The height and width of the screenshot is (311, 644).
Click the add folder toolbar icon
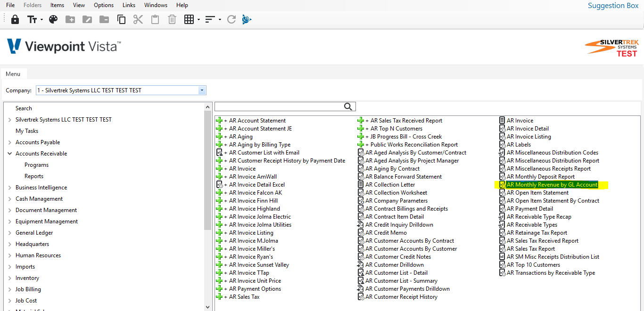70,19
